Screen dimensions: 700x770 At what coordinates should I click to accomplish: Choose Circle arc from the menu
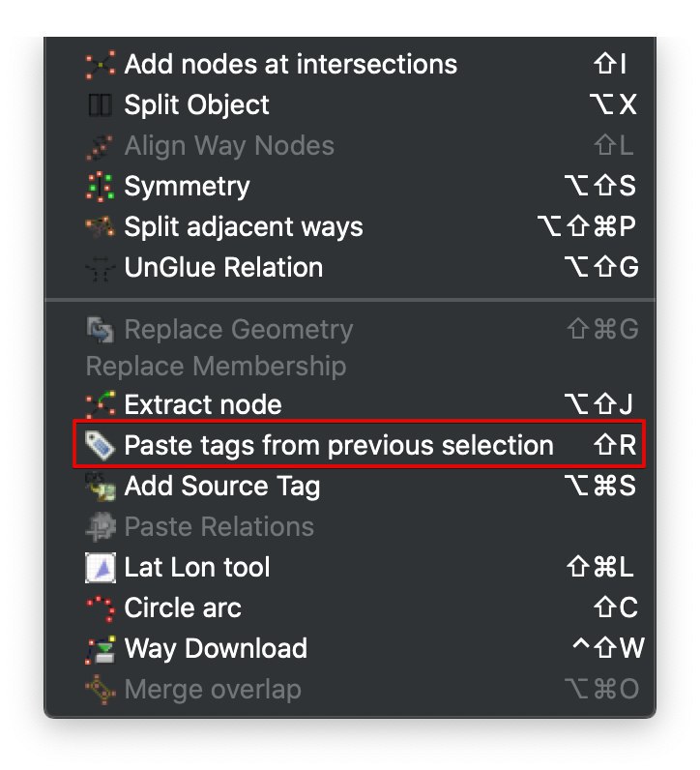pyautogui.click(x=350, y=608)
